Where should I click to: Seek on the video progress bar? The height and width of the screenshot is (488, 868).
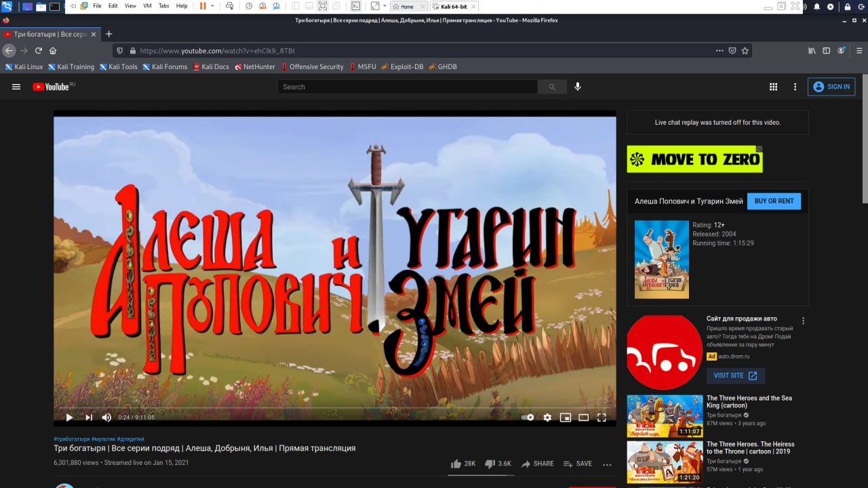[335, 408]
